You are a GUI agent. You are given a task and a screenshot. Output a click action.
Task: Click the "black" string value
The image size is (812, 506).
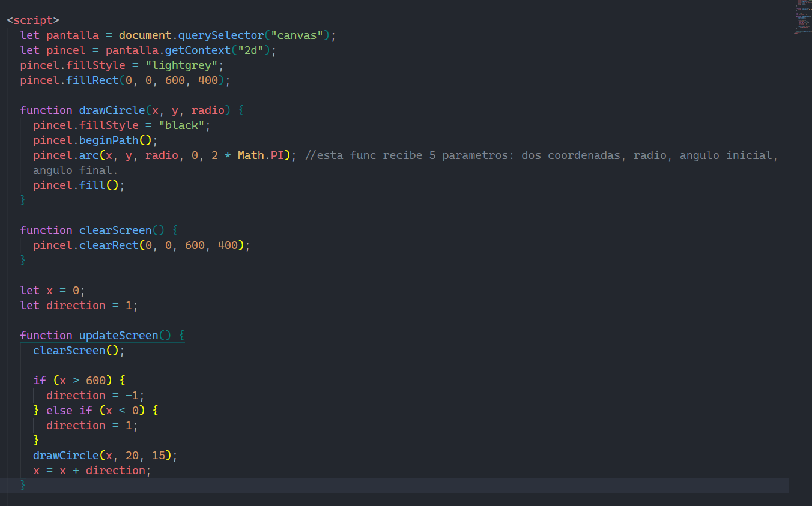click(181, 125)
